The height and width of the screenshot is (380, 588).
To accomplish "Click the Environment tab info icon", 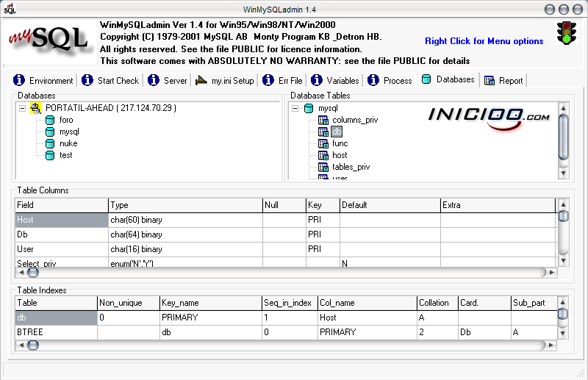I will click(x=19, y=80).
